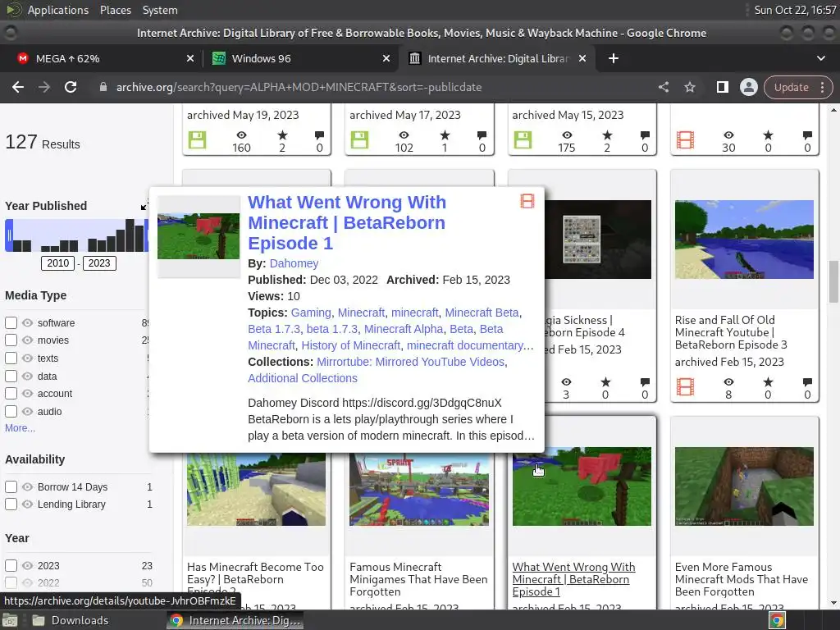Expand the tab search dropdown chevron
The height and width of the screenshot is (630, 840).
point(820,58)
